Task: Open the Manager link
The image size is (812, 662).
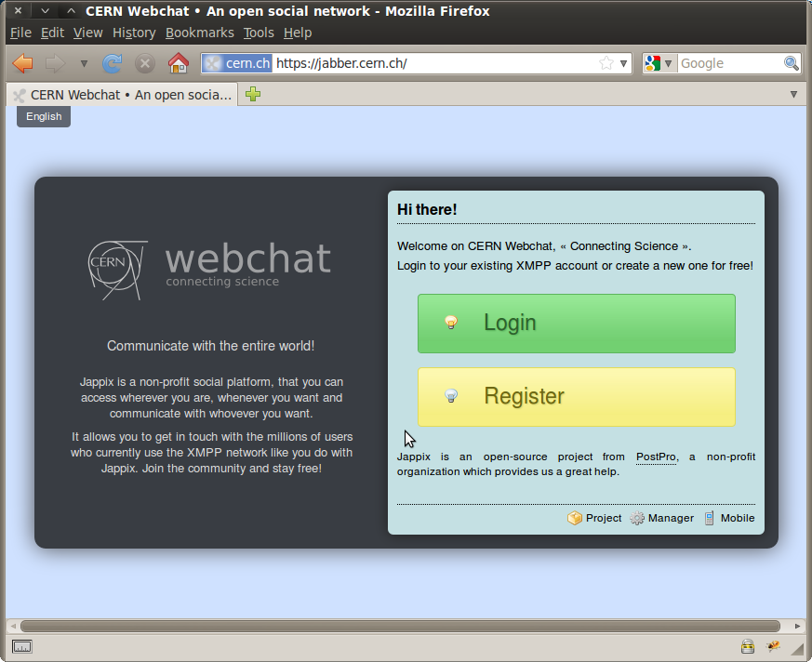Action: (x=671, y=518)
